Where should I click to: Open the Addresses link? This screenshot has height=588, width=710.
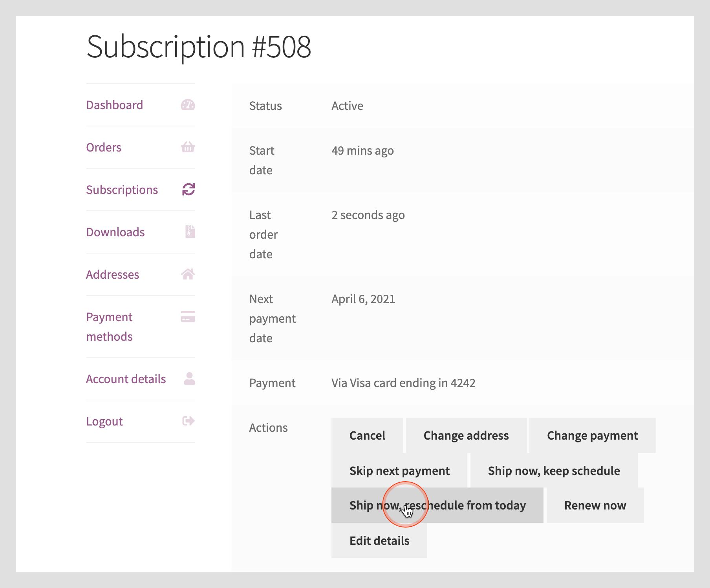point(113,275)
